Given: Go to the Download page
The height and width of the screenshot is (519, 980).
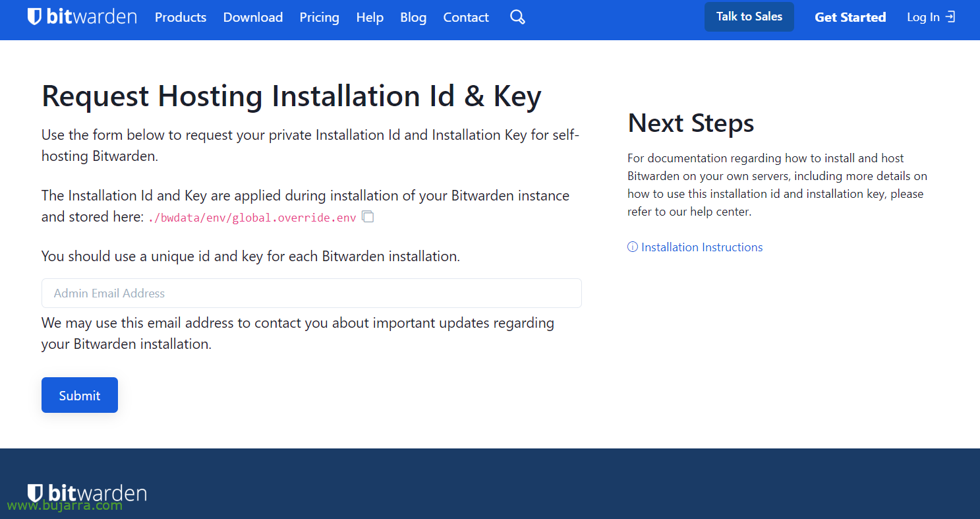Looking at the screenshot, I should click(x=253, y=17).
